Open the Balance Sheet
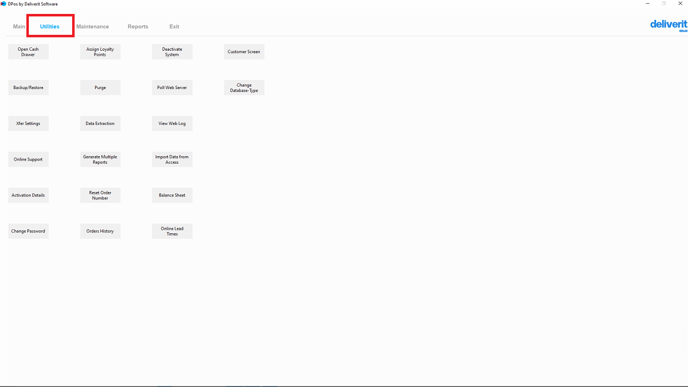The image size is (688, 387). point(172,195)
